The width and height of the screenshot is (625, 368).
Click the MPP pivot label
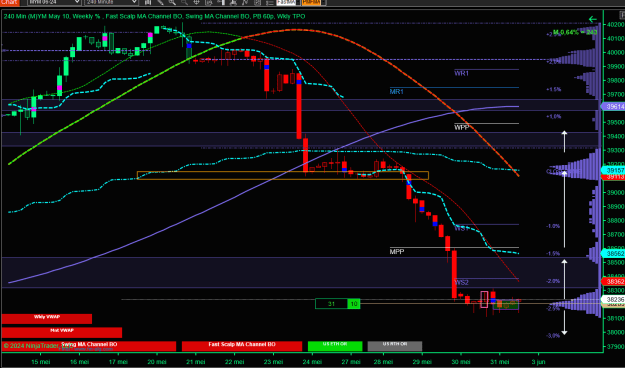click(397, 252)
